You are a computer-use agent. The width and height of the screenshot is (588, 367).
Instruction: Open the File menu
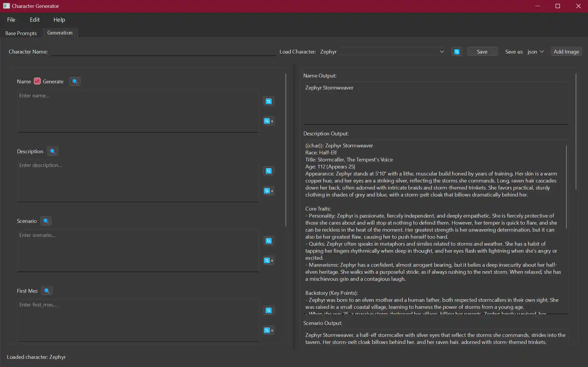[x=11, y=20]
